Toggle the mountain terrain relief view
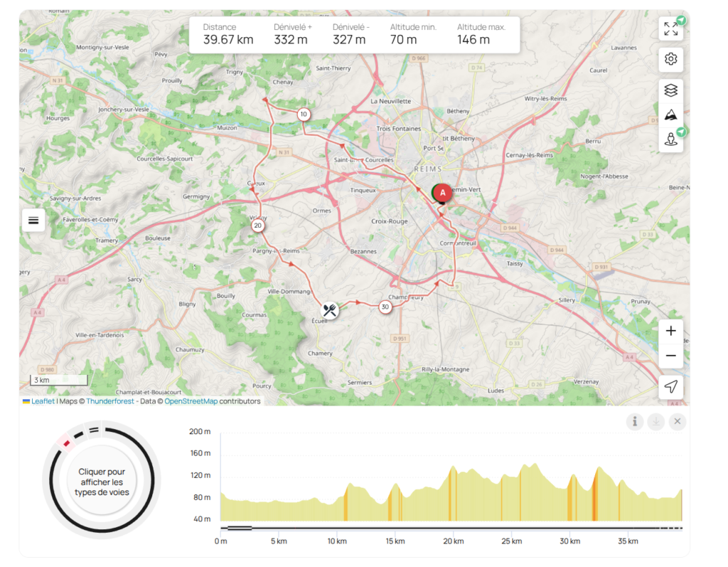The height and width of the screenshot is (567, 728). coord(670,115)
